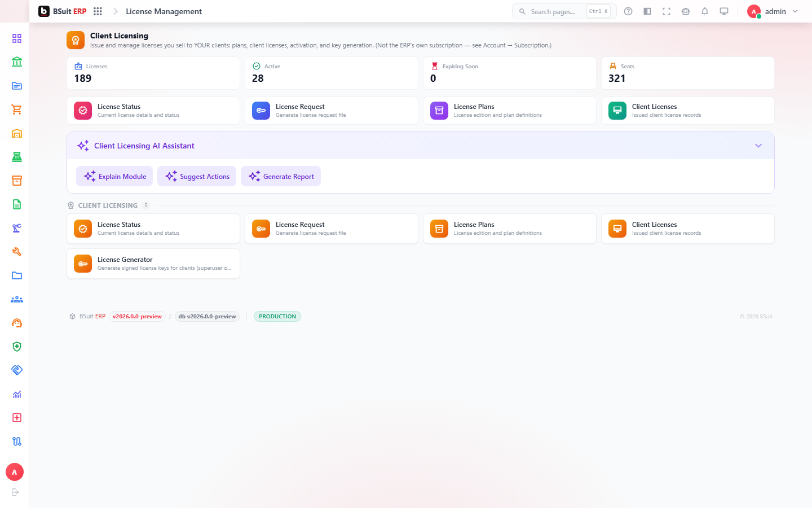Click the PRODUCTION environment badge
The width and height of the screenshot is (812, 508).
[277, 316]
